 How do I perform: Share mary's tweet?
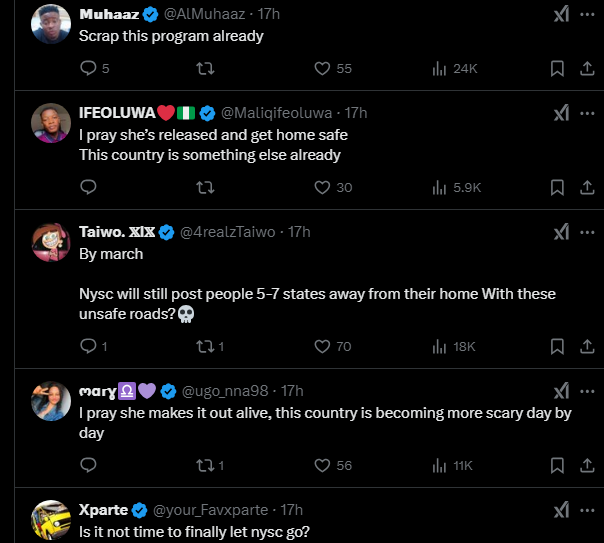pos(586,465)
